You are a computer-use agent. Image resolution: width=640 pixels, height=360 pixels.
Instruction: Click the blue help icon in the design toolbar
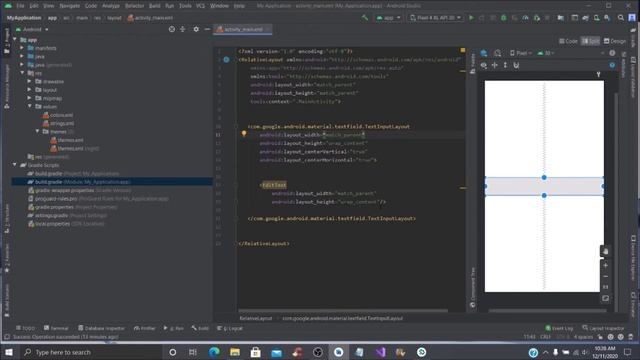612,65
